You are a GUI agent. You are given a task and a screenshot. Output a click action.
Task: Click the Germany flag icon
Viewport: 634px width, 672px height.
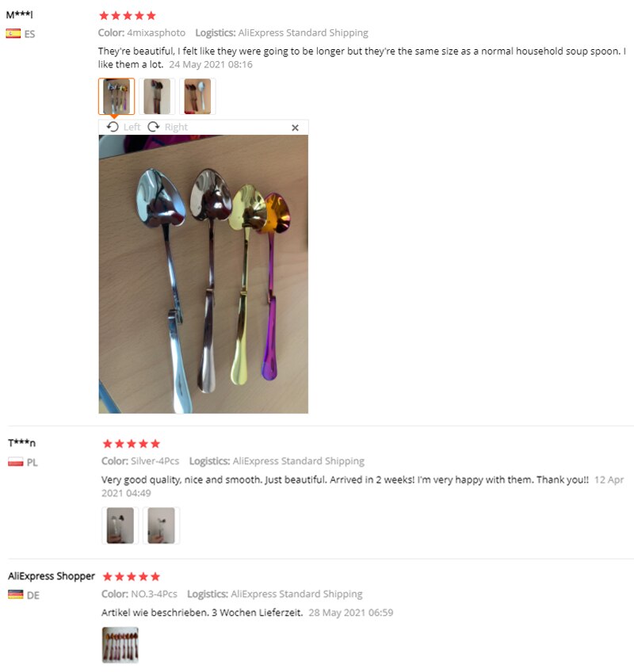[x=15, y=595]
